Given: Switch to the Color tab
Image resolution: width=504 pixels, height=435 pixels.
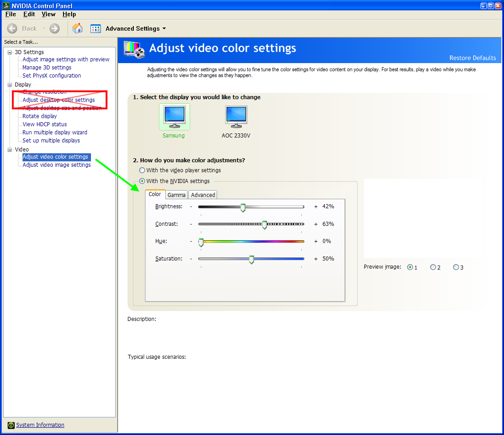Looking at the screenshot, I should click(x=155, y=194).
